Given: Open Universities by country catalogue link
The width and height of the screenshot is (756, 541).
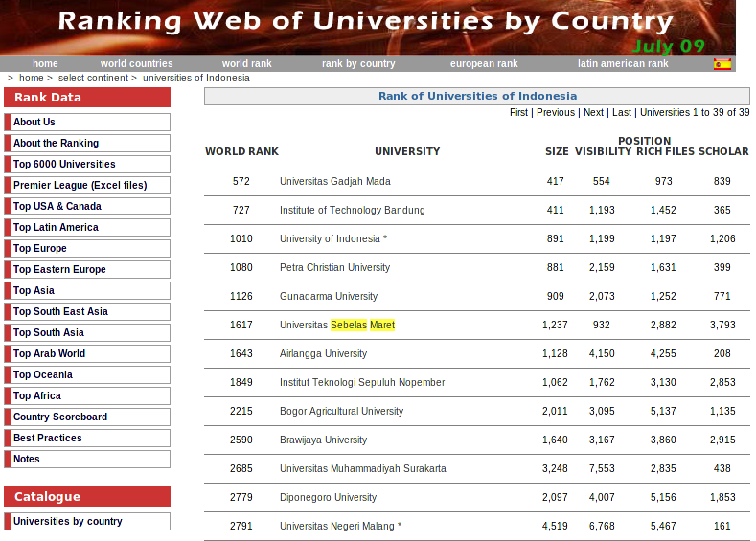Looking at the screenshot, I should click(87, 521).
